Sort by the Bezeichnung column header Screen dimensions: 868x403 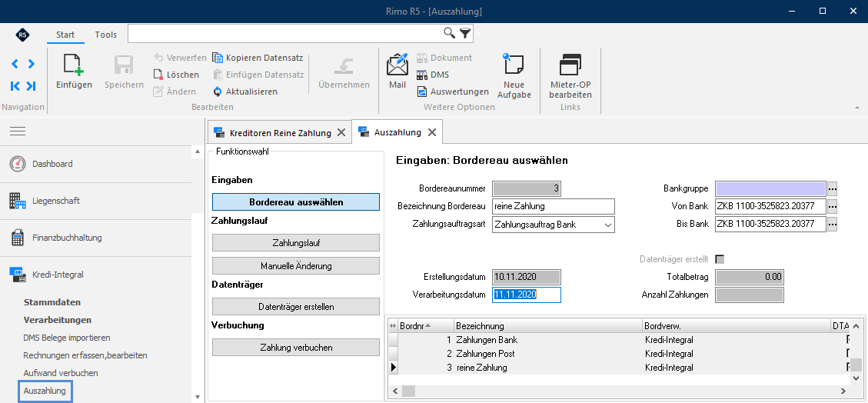[548, 325]
